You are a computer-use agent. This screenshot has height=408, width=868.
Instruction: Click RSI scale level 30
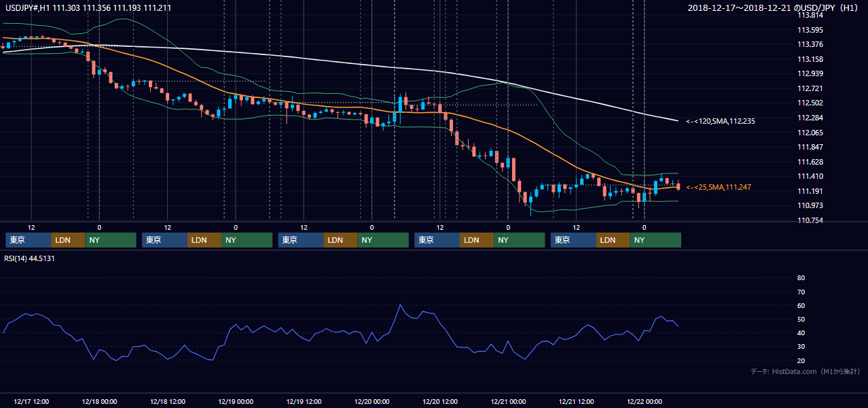coord(801,346)
